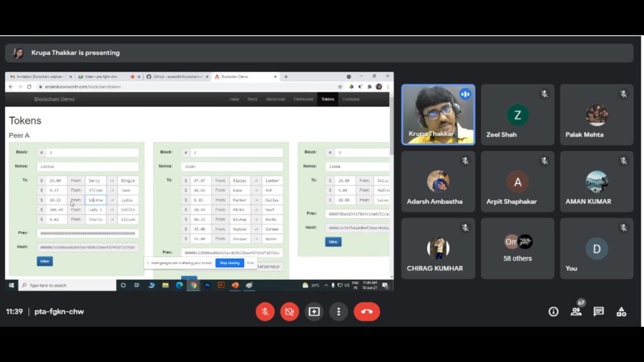This screenshot has height=362, width=644.
Task: Click the Windows Start button in taskbar
Action: 11,285
